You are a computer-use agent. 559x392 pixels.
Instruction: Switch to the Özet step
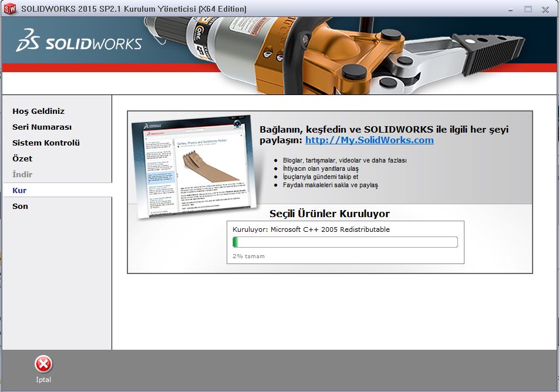pyautogui.click(x=22, y=158)
